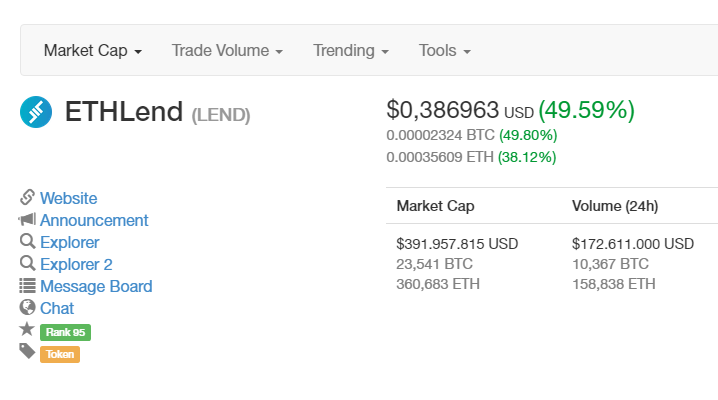Click the chain link icon beside Website
The height and width of the screenshot is (400, 718).
tap(27, 198)
